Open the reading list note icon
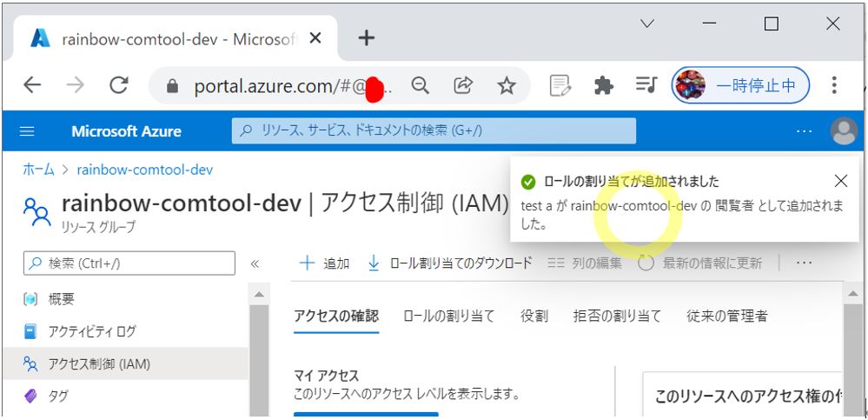 560,85
